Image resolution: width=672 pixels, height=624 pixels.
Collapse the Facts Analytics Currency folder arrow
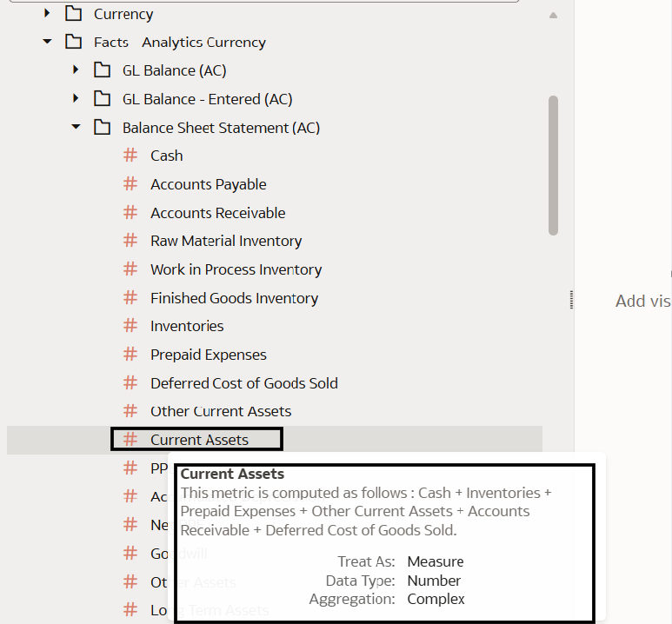pos(47,42)
